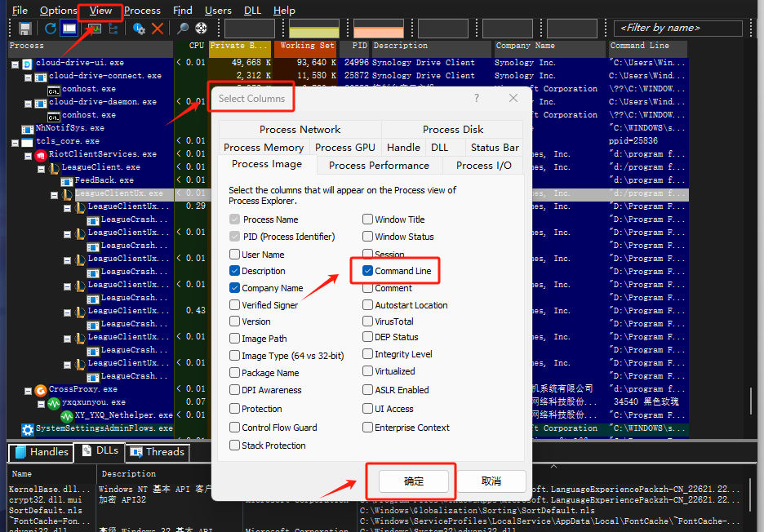
Task: Click the crosshair Find Window's Process icon
Action: [201, 29]
